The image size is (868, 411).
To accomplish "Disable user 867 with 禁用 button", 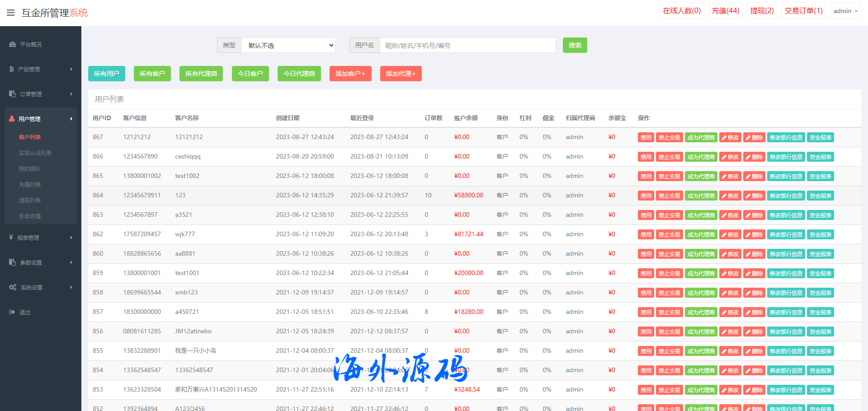I will coord(646,138).
